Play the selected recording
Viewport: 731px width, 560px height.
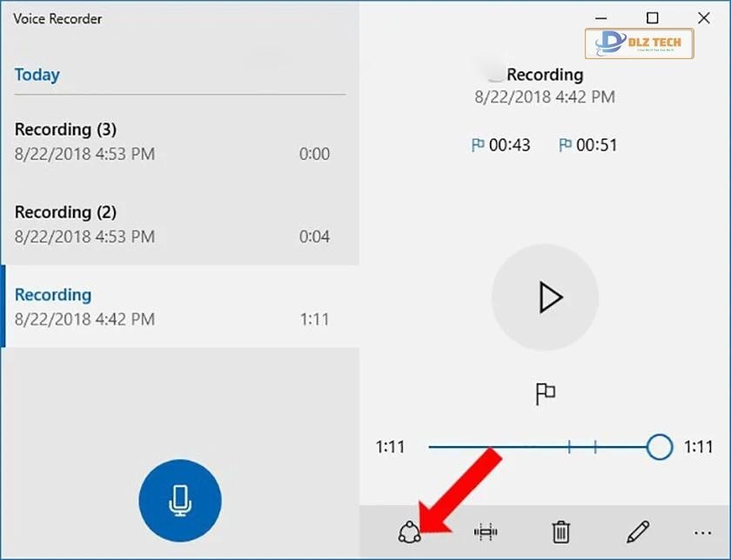546,297
